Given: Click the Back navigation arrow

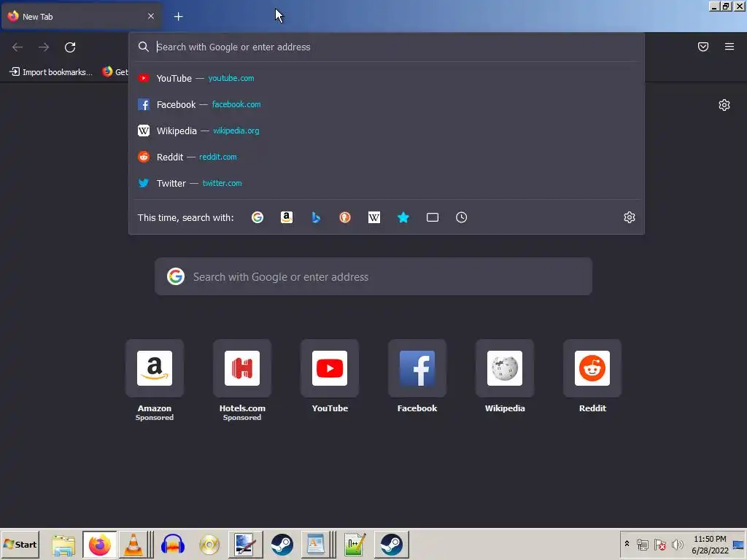Looking at the screenshot, I should (18, 47).
